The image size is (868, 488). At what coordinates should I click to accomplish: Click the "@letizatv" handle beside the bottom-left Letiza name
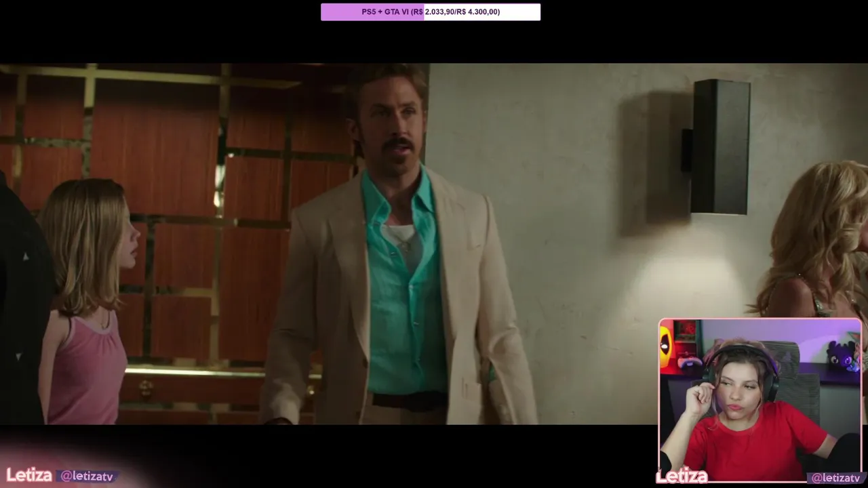click(x=87, y=476)
